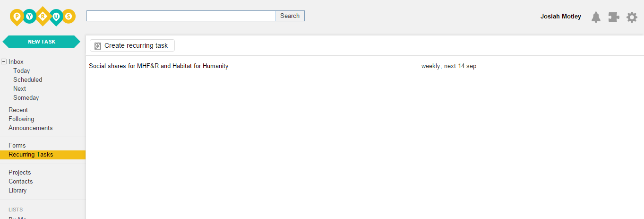
Task: Open Social shares for MHF&R task
Action: pyautogui.click(x=159, y=66)
